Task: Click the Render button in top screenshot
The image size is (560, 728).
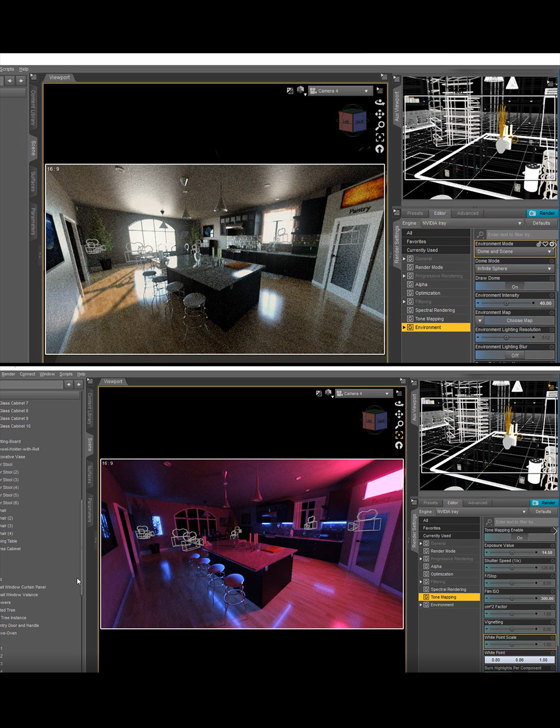Action: point(542,213)
